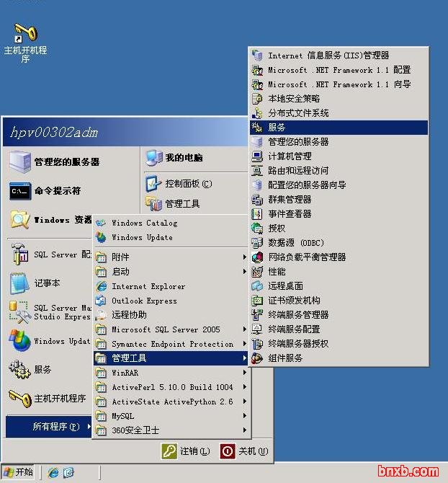Click the 计算机管理 icon
The height and width of the screenshot is (483, 448).
click(257, 156)
